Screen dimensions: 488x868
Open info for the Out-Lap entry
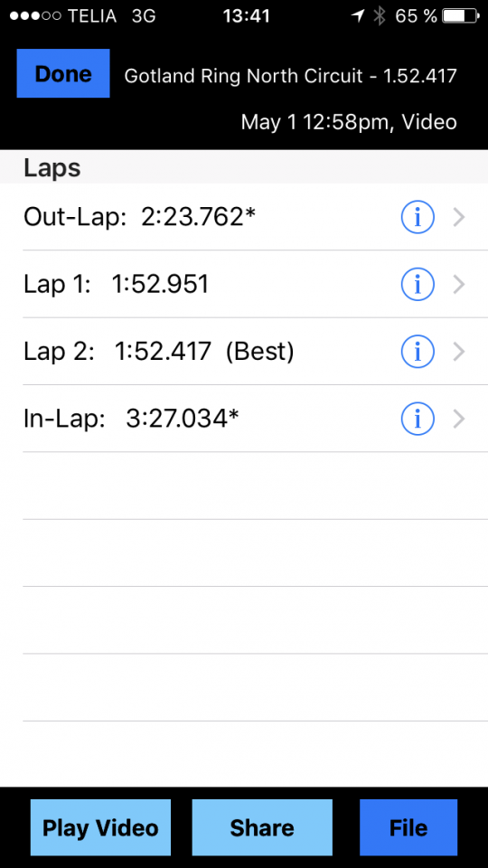click(x=418, y=217)
